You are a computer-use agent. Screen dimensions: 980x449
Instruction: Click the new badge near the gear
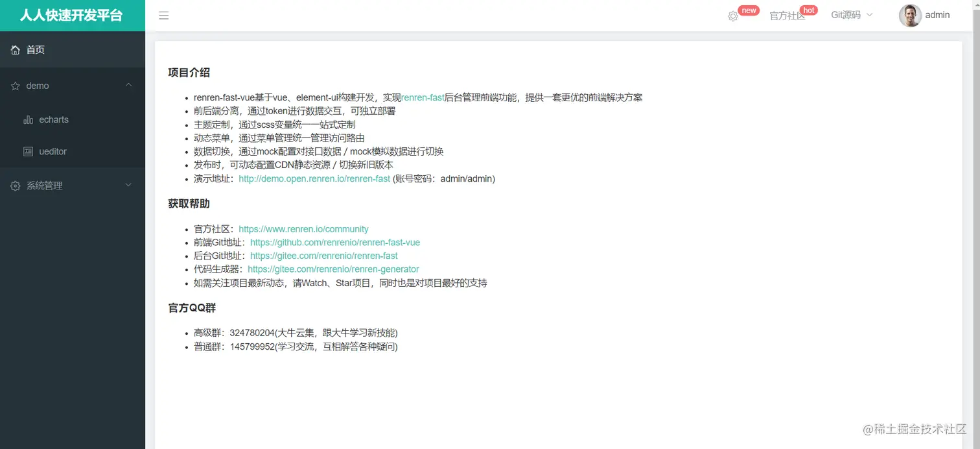[x=749, y=10]
